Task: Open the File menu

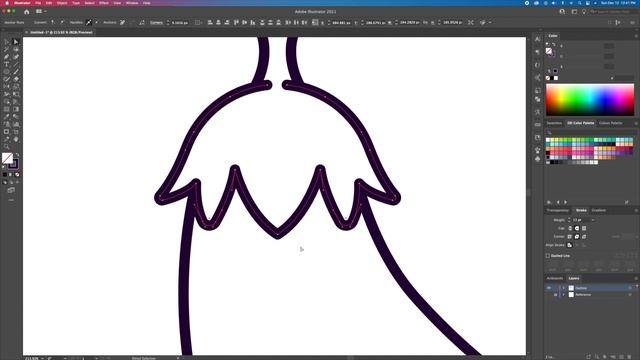Action: [38, 3]
